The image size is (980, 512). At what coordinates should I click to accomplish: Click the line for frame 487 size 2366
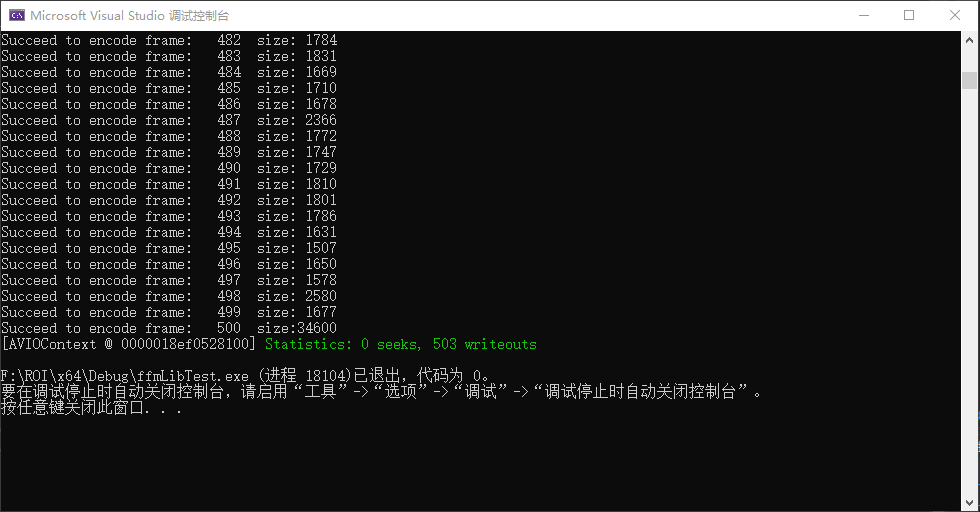[169, 120]
